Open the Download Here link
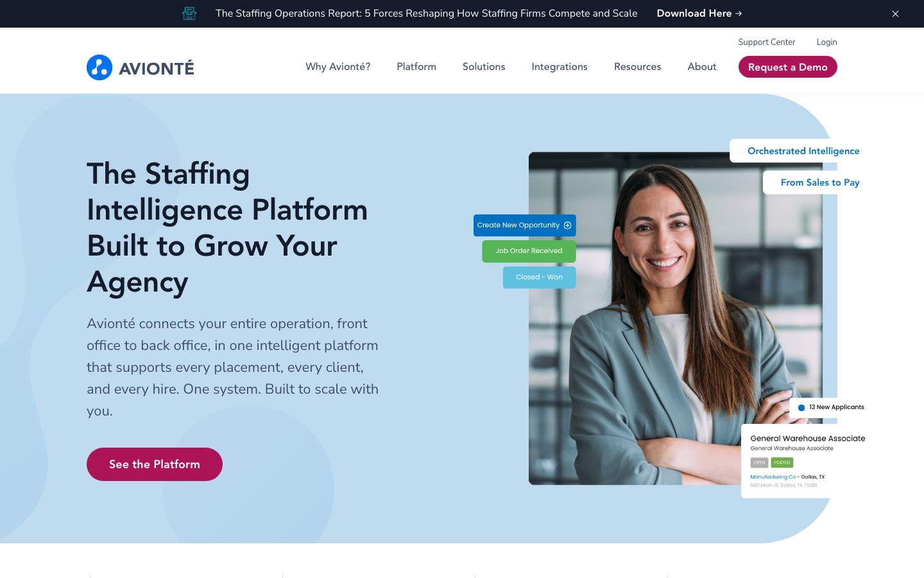The image size is (924, 578). click(x=699, y=13)
